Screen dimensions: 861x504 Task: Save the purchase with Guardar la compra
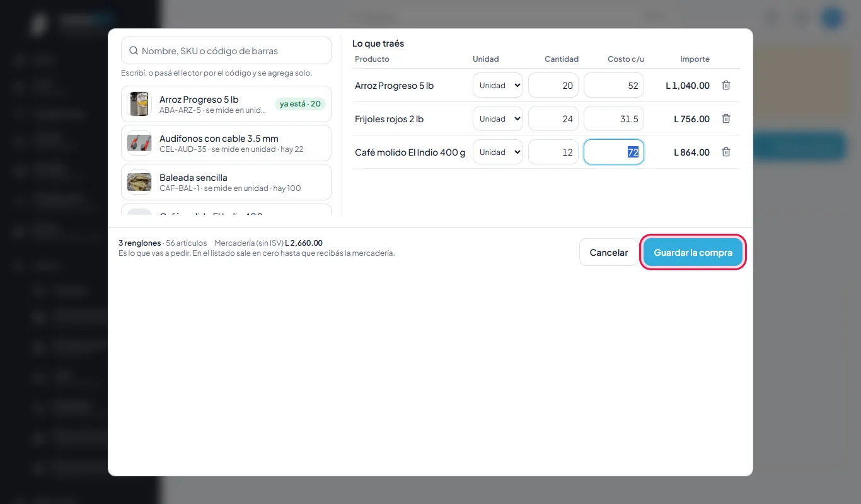(693, 252)
